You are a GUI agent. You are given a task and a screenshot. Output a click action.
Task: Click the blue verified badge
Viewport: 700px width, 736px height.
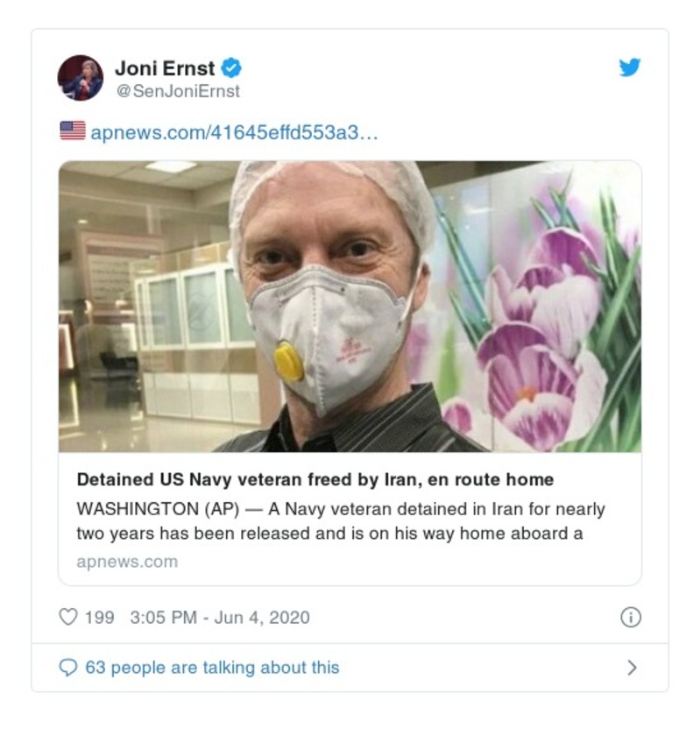click(231, 67)
